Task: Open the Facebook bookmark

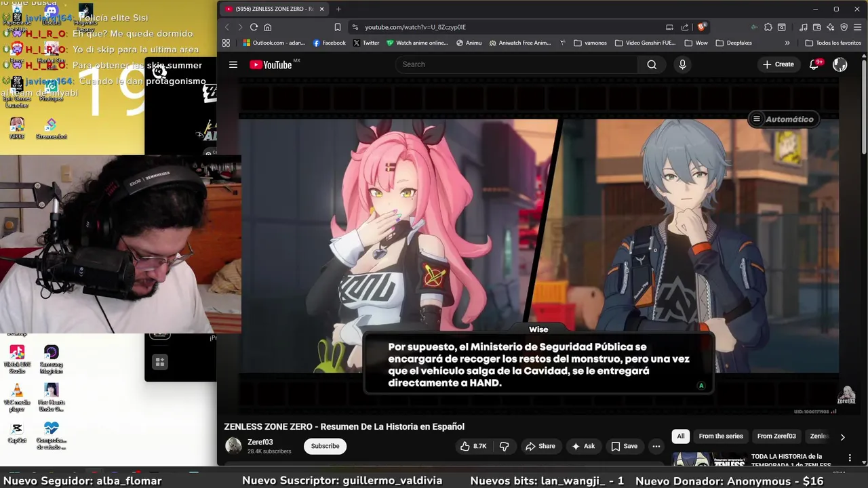Action: click(329, 43)
